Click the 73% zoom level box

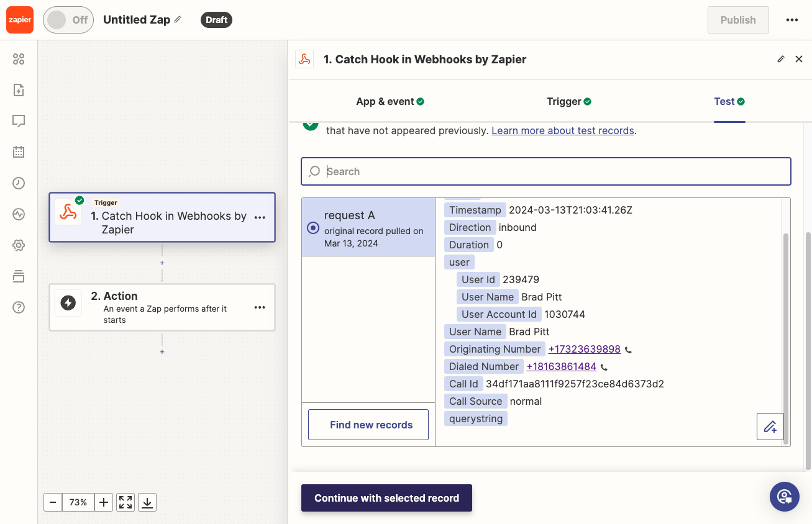pos(78,502)
